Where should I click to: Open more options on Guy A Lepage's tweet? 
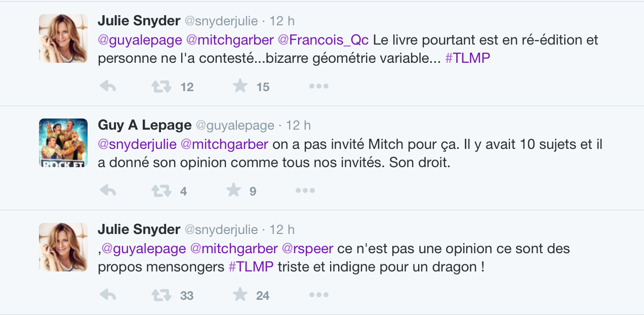[x=305, y=191]
